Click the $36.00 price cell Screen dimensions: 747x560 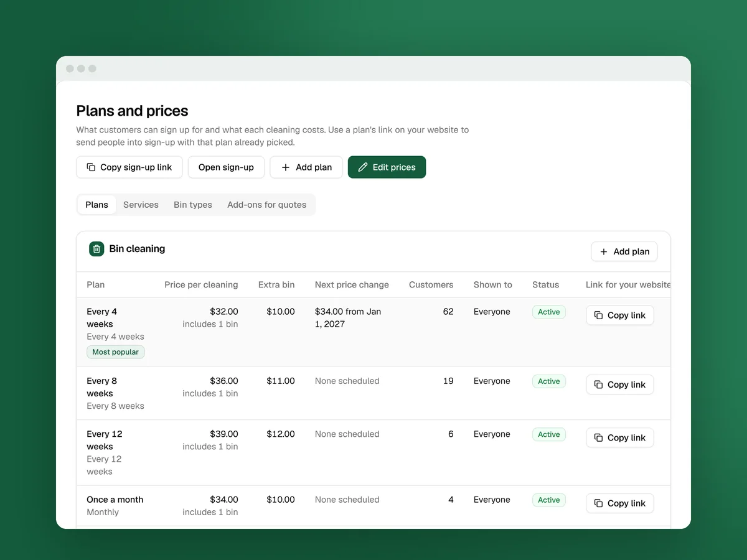224,381
